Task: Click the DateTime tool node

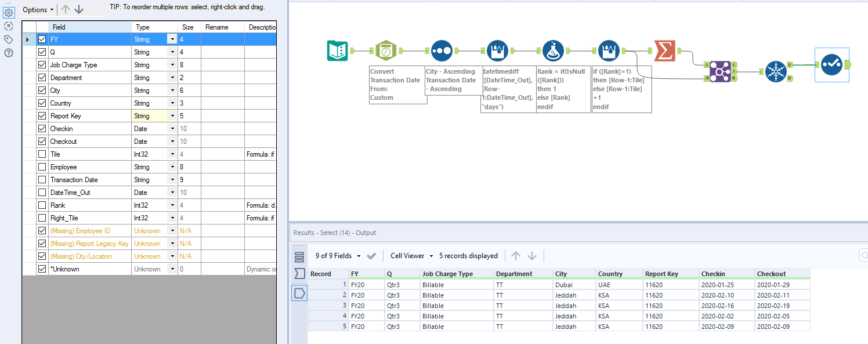Action: click(386, 51)
